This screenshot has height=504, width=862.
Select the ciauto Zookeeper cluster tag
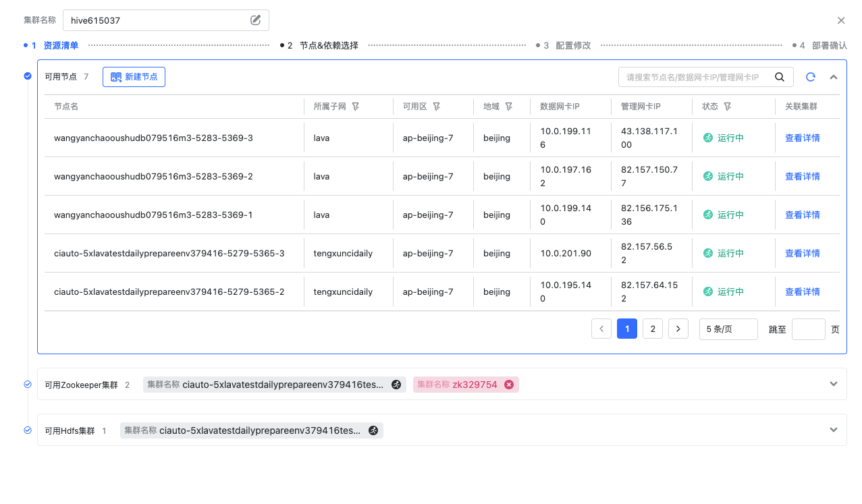click(x=275, y=385)
